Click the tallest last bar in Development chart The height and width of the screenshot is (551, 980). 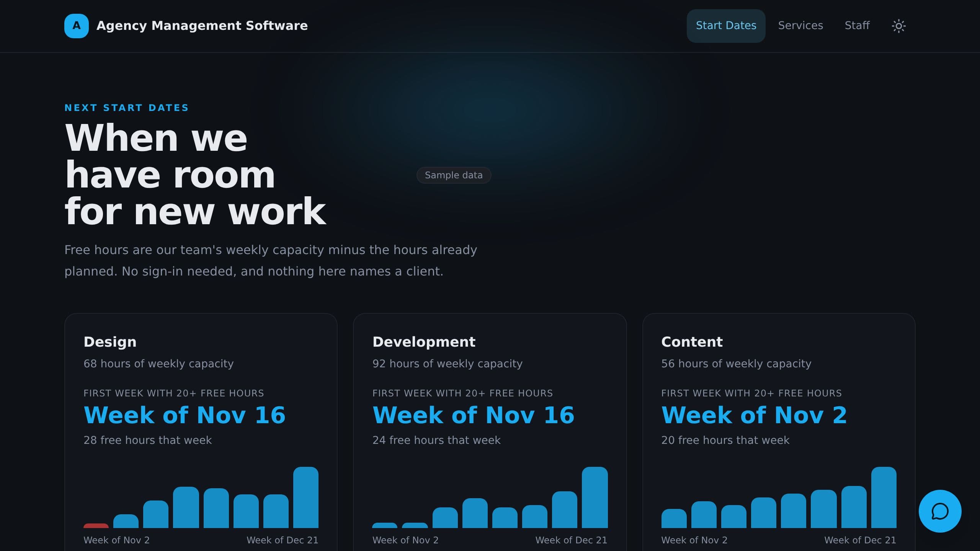(595, 497)
